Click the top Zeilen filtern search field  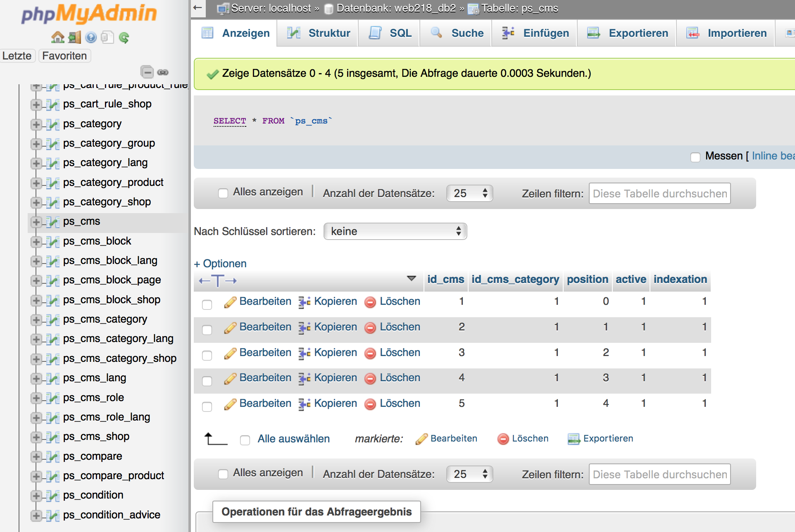[x=659, y=193]
